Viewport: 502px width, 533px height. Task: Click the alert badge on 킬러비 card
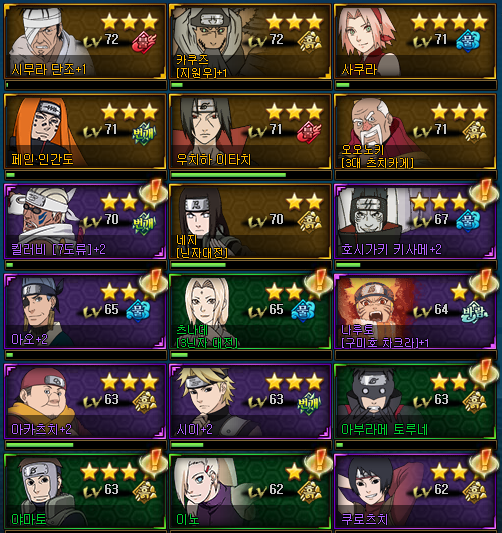(154, 193)
